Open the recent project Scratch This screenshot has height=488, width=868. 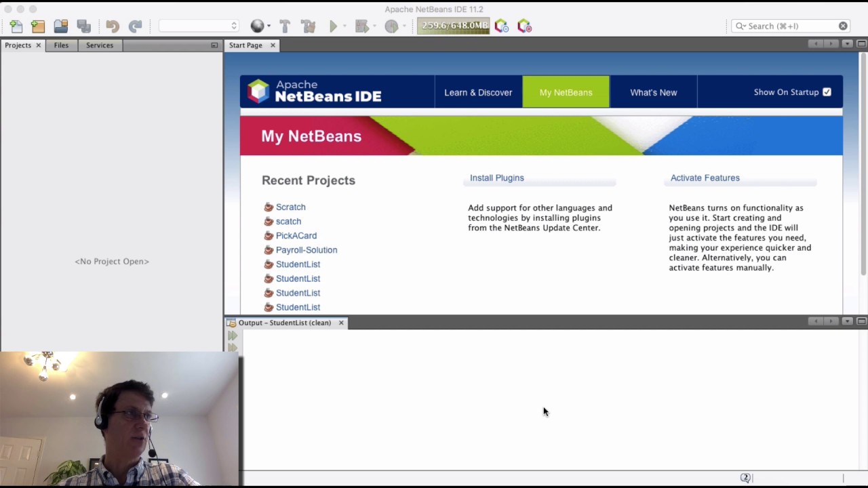pos(290,207)
